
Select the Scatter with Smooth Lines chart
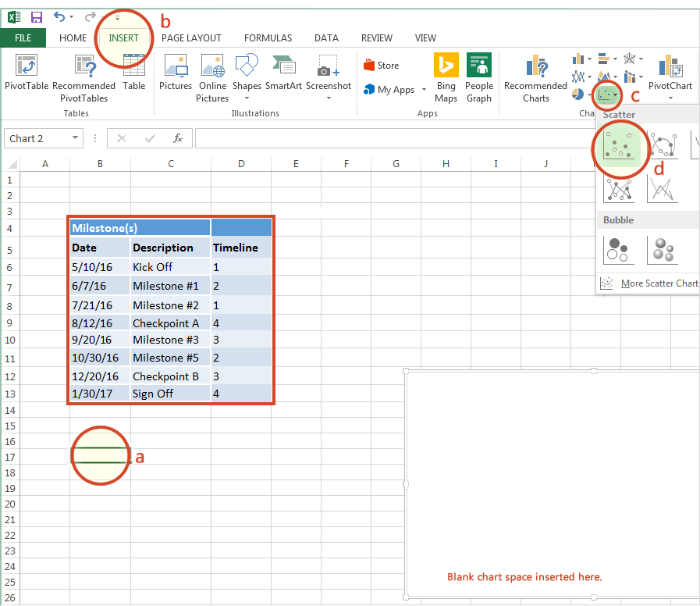click(x=664, y=145)
